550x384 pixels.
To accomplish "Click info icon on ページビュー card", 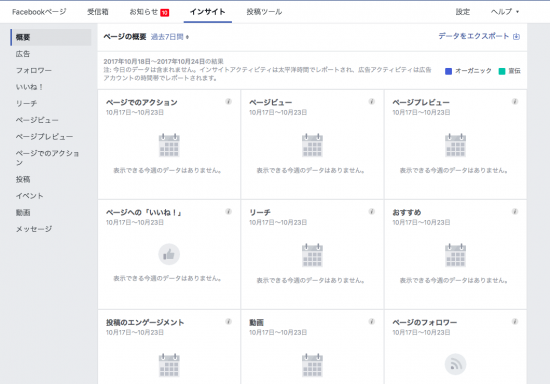I will click(x=371, y=102).
